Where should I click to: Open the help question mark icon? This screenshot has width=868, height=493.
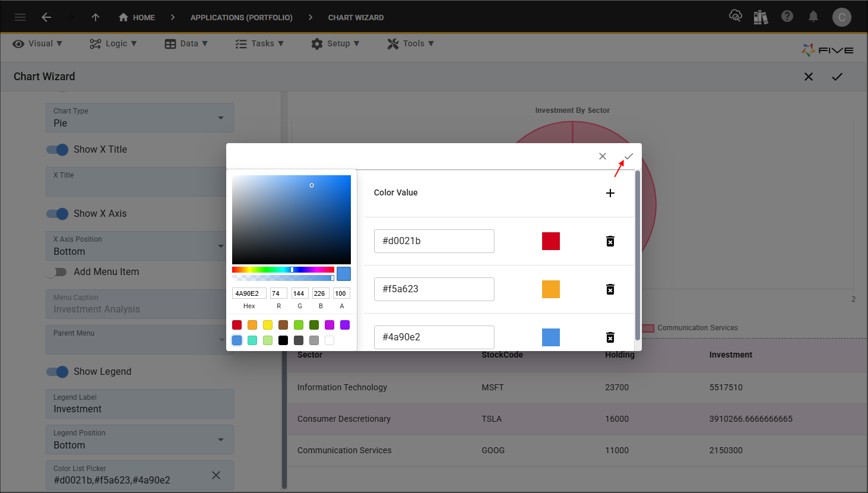pos(787,17)
